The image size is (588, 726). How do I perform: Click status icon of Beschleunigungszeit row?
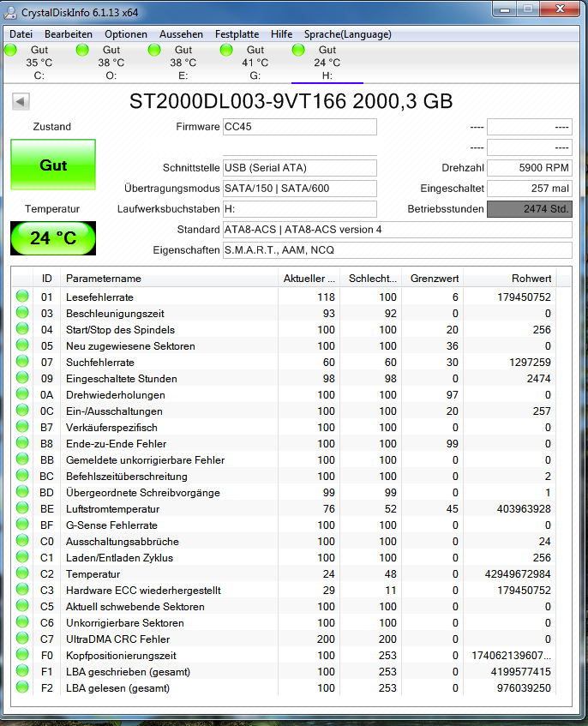pos(22,313)
